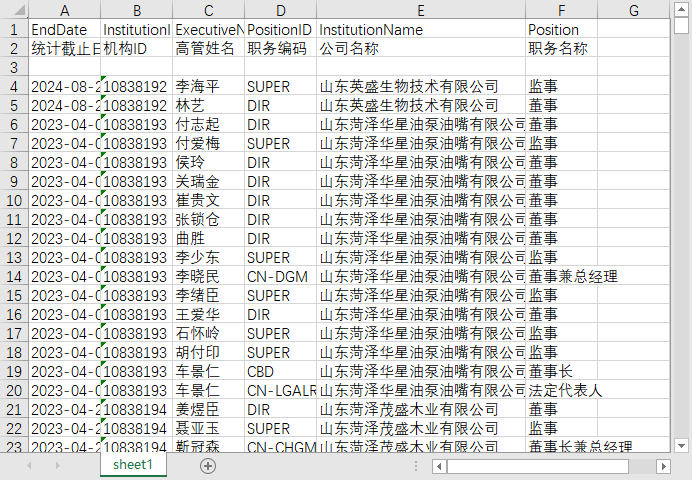
Task: Go to previous sheet using left arrow
Action: (30, 465)
